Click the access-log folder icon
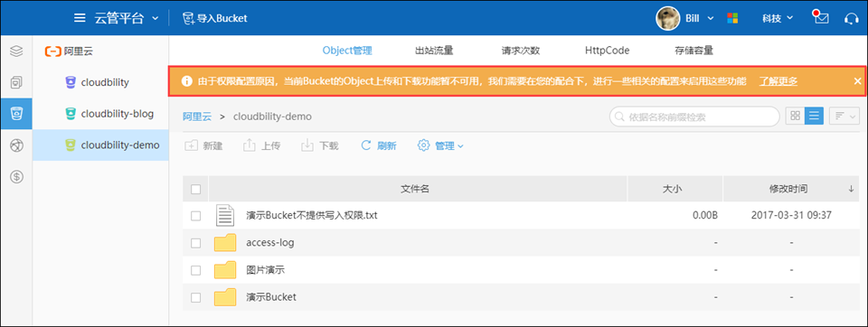This screenshot has width=868, height=327. [225, 242]
